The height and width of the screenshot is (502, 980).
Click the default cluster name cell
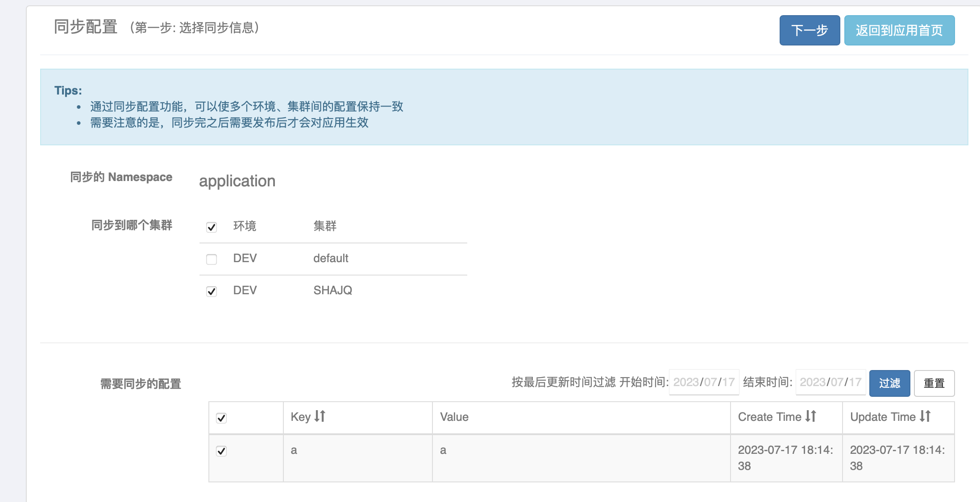tap(331, 259)
